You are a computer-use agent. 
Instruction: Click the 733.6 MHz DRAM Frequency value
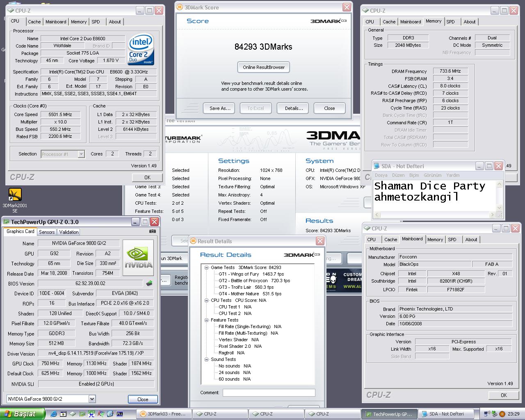(x=450, y=71)
